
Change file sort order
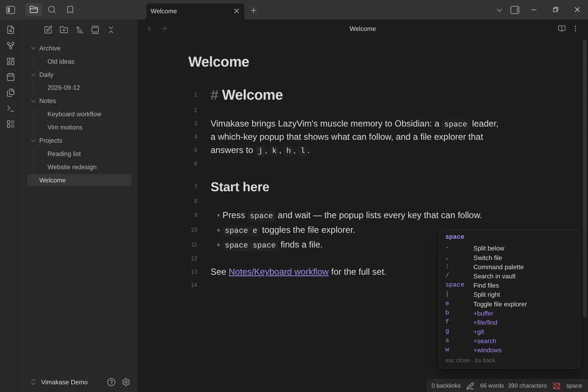[x=79, y=30]
